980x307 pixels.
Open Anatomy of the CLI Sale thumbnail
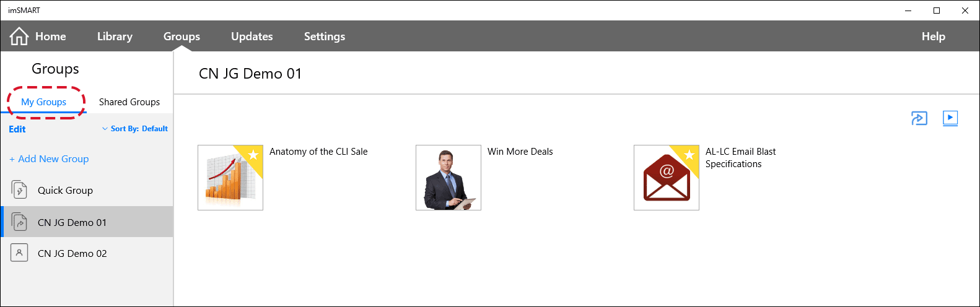pos(230,178)
